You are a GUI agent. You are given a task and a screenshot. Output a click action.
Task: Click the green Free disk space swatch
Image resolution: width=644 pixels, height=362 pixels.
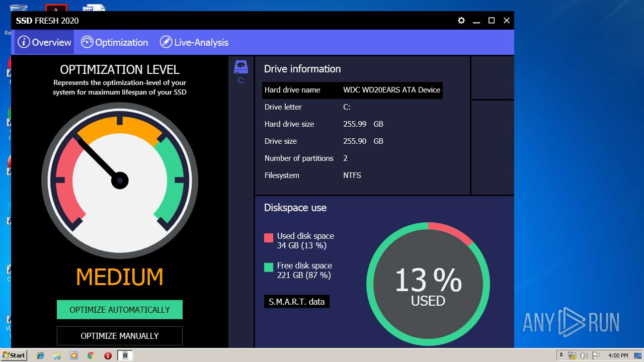coord(269,267)
